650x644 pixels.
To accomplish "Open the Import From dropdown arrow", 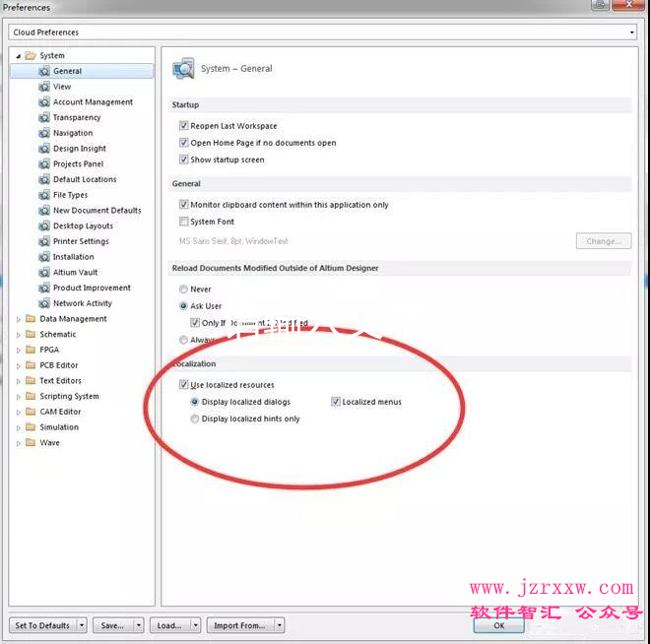I will pyautogui.click(x=280, y=625).
